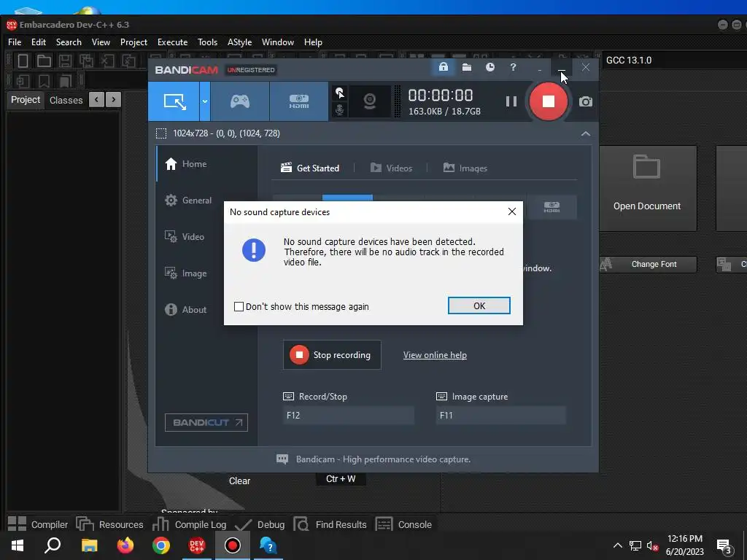Open the Tools menu in Dev-C++
The height and width of the screenshot is (560, 747).
pos(207,42)
